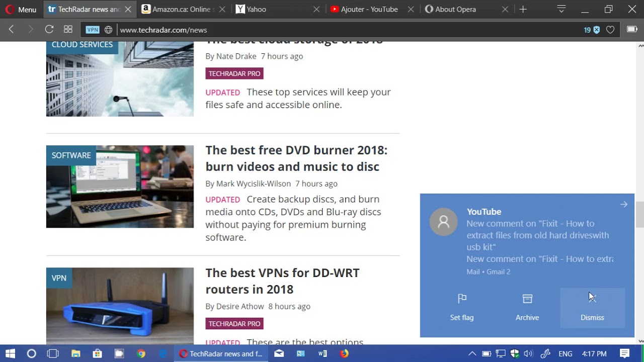Click the notification sender avatar icon

[x=444, y=222]
